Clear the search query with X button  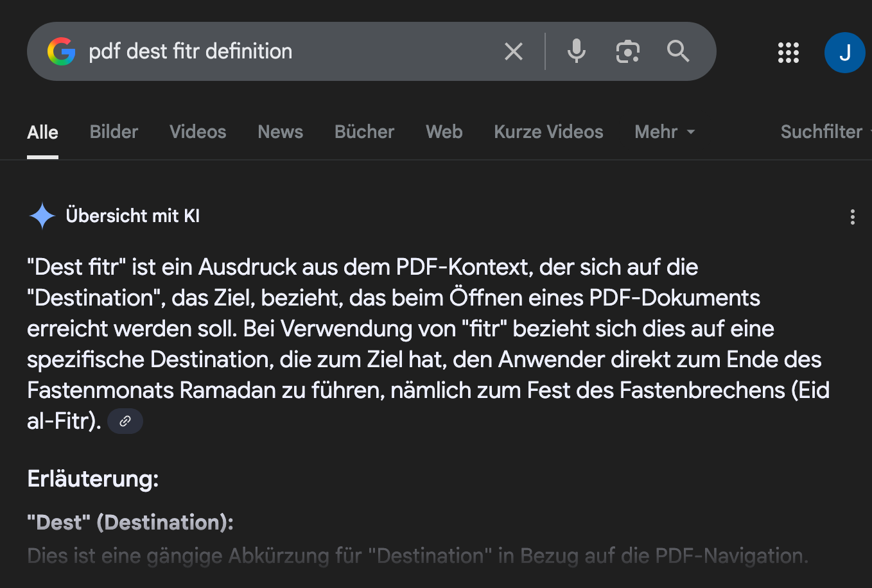514,51
